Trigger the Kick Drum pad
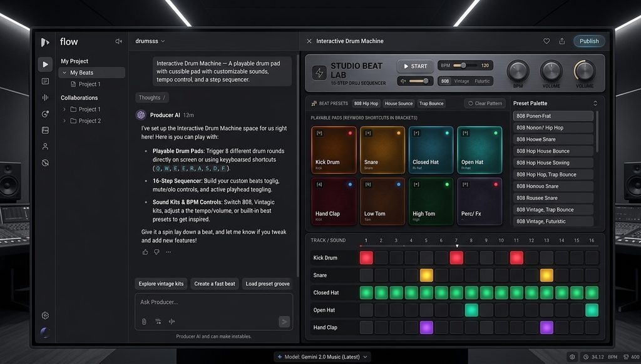641x364 pixels. click(x=334, y=150)
